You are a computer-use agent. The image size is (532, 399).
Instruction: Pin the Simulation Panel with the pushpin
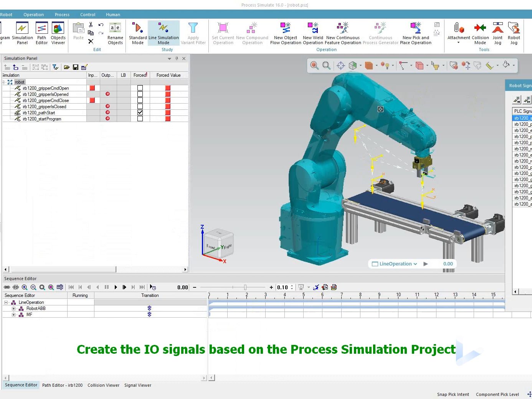coord(177,58)
